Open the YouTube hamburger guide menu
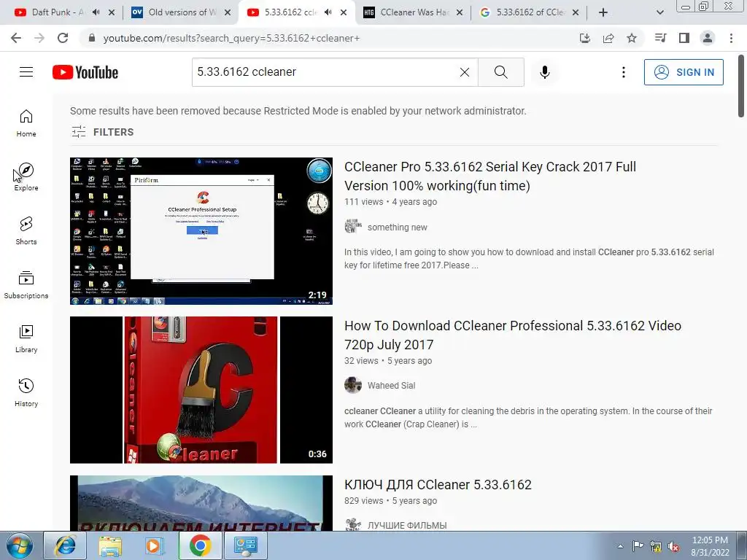 26,72
